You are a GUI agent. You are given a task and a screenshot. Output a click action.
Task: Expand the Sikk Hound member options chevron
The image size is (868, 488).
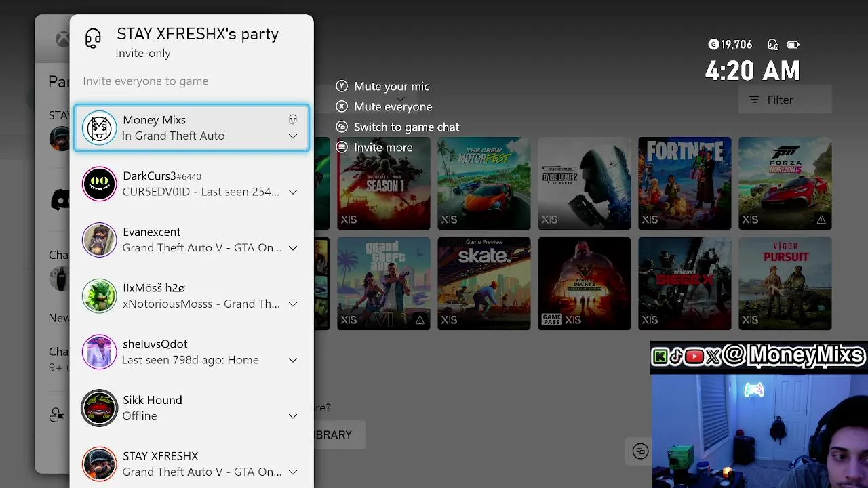pos(293,416)
